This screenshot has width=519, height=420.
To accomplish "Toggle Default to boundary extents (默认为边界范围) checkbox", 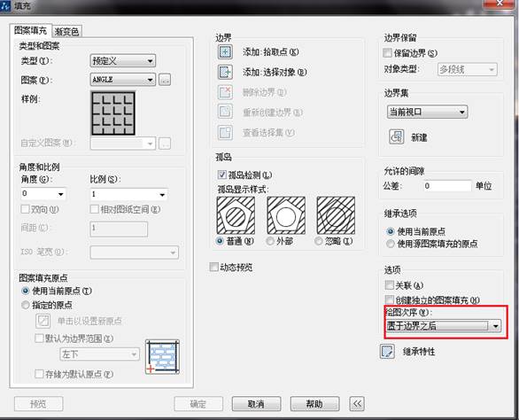I will [39, 338].
